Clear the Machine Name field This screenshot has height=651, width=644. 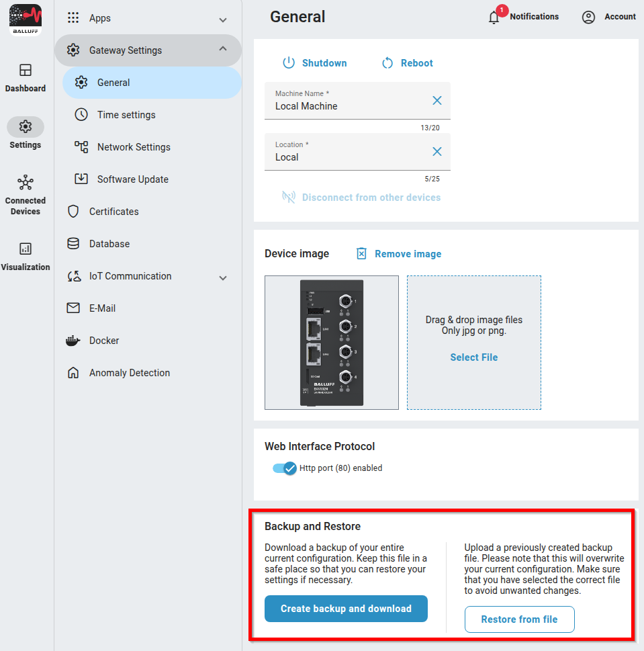[436, 101]
